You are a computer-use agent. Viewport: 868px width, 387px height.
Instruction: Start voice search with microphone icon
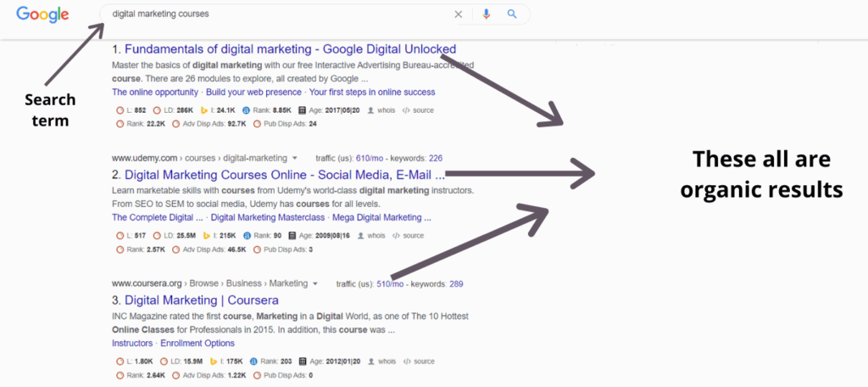tap(486, 14)
